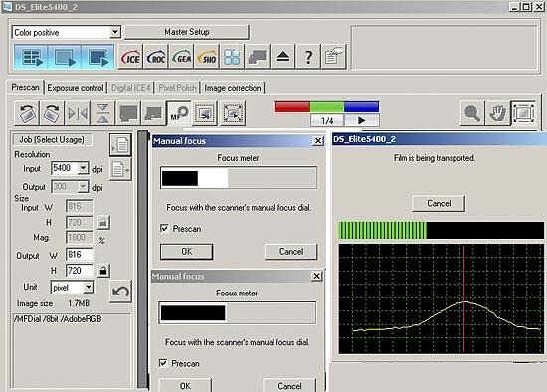Click Cancel in the lower Manual focus dialog
This screenshot has width=547, height=392.
[x=289, y=385]
